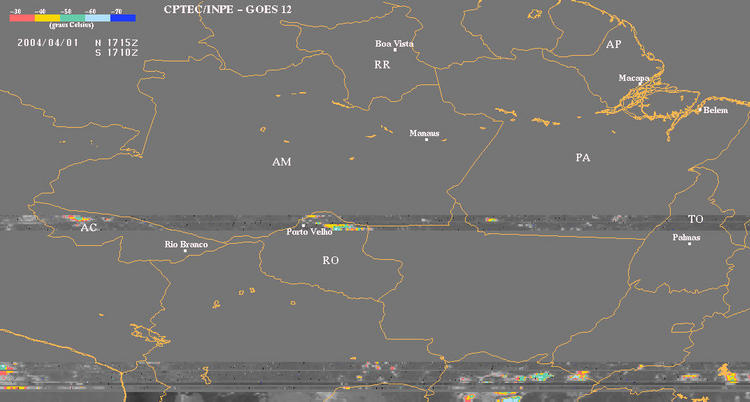The image size is (750, 402).
Task: Click the light blue -60 legend swatch
Action: [98, 18]
